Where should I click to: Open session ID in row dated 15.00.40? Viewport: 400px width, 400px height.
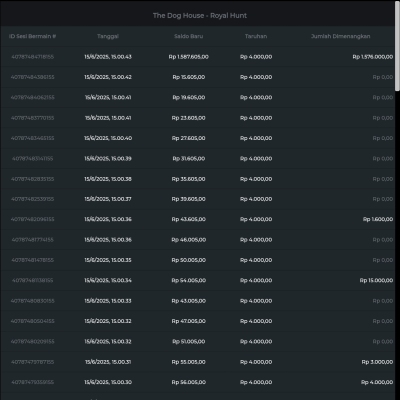point(32,138)
